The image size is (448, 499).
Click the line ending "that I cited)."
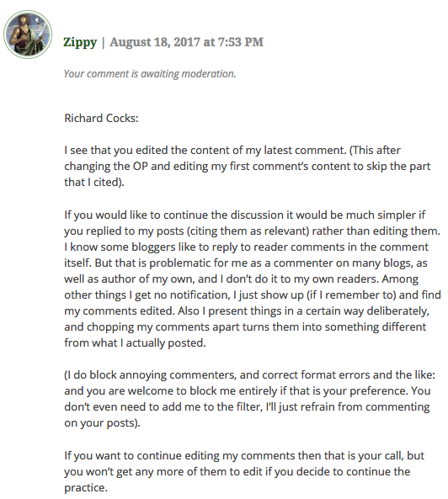point(94,182)
